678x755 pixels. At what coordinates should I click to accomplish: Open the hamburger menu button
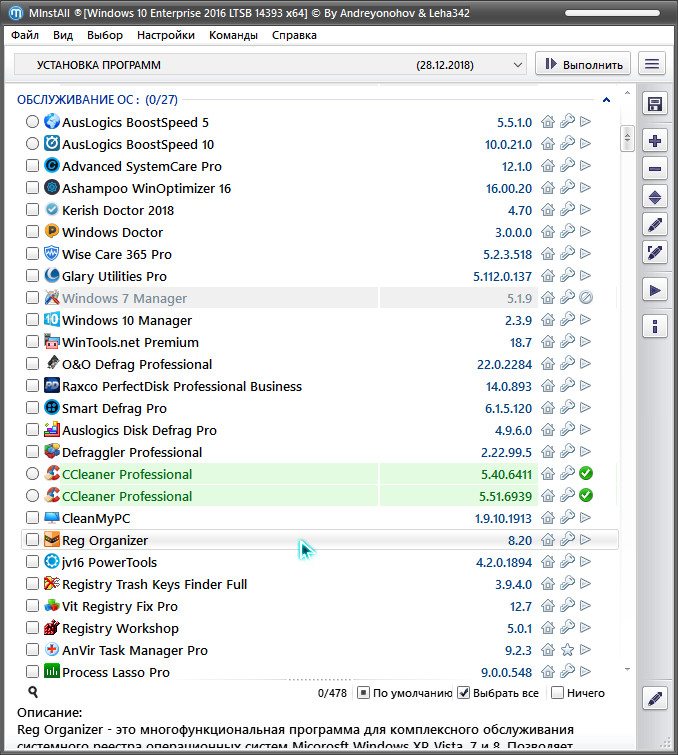pos(652,64)
